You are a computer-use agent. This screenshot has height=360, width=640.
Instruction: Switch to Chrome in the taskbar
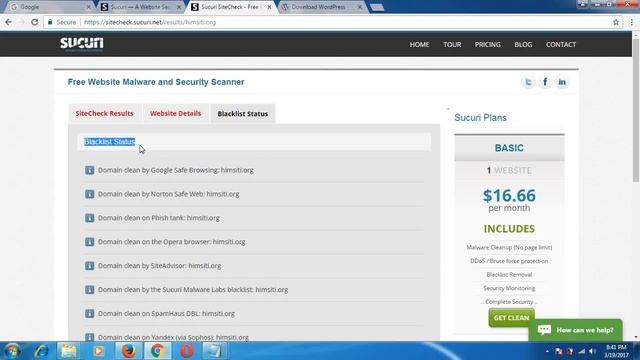click(158, 351)
